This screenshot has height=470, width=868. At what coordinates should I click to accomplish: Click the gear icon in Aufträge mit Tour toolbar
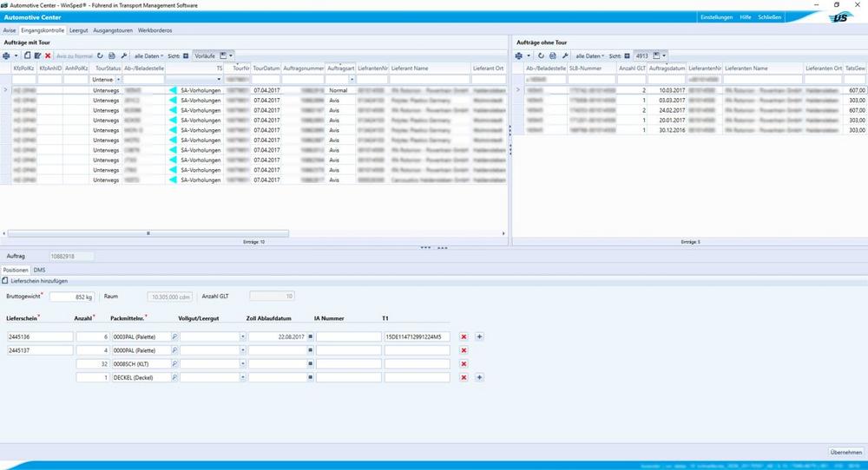tap(7, 55)
